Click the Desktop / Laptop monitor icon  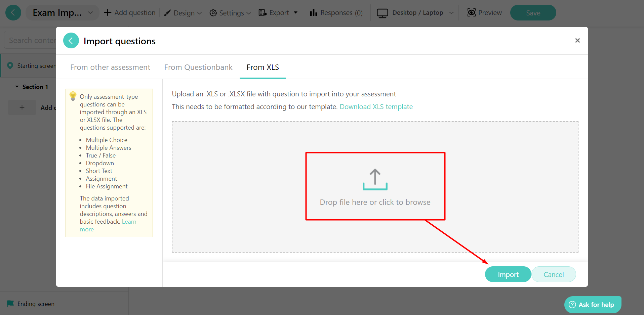click(382, 12)
